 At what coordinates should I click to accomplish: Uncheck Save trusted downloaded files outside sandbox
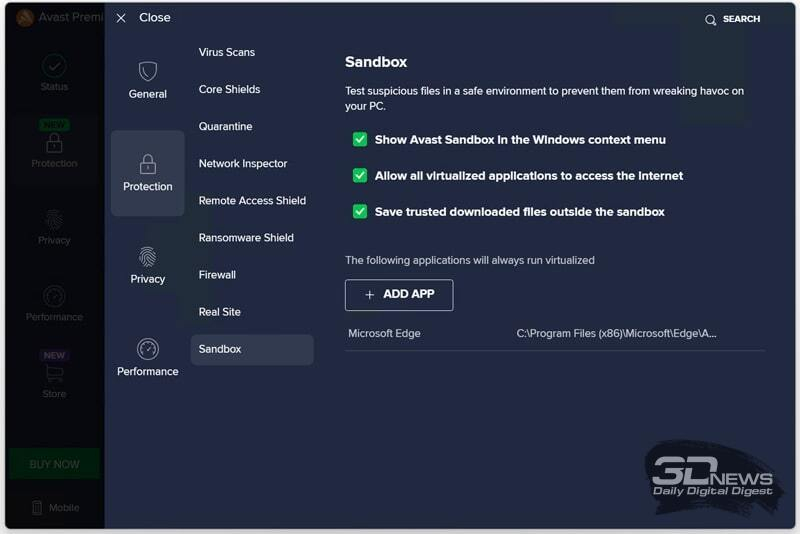(360, 211)
